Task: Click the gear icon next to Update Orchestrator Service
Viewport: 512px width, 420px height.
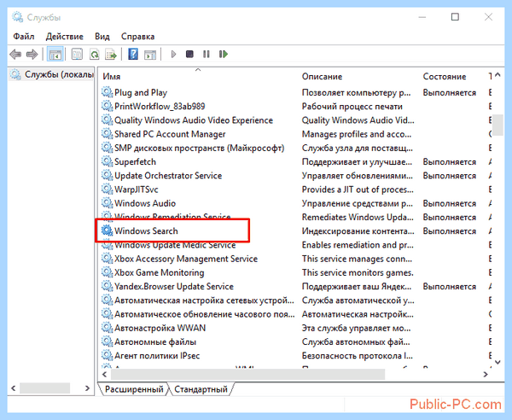Action: (107, 175)
